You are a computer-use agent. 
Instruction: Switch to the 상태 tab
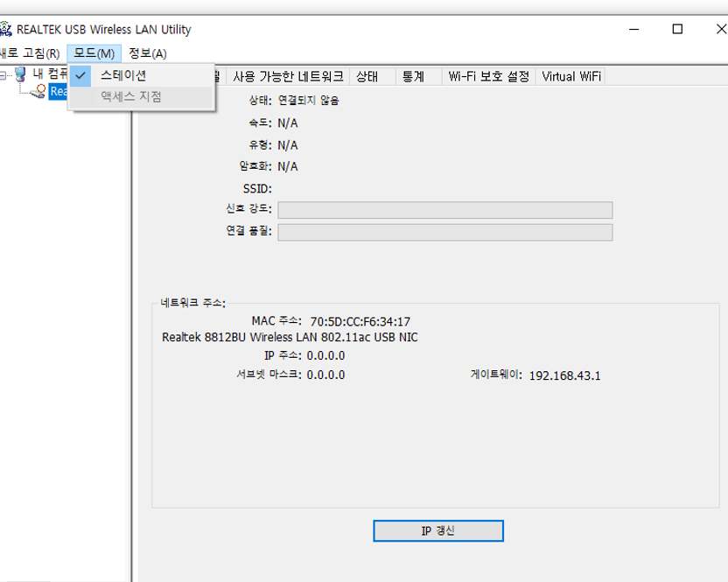[367, 76]
